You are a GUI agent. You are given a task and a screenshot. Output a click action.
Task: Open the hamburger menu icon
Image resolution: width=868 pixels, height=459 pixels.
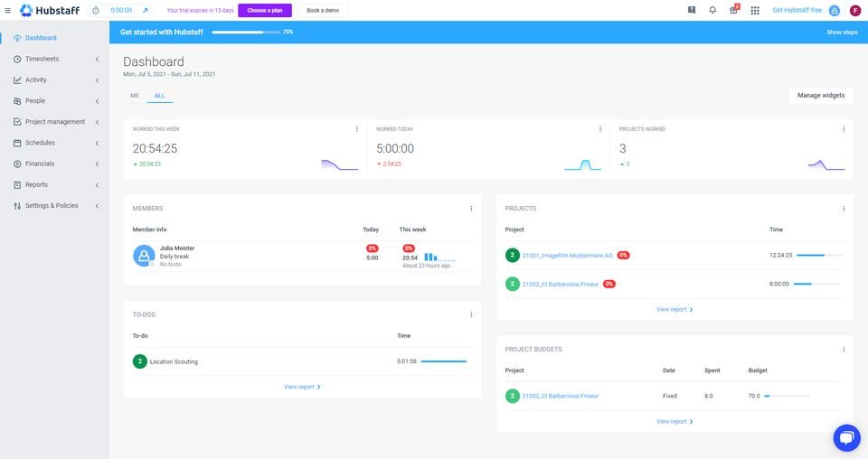tap(8, 10)
